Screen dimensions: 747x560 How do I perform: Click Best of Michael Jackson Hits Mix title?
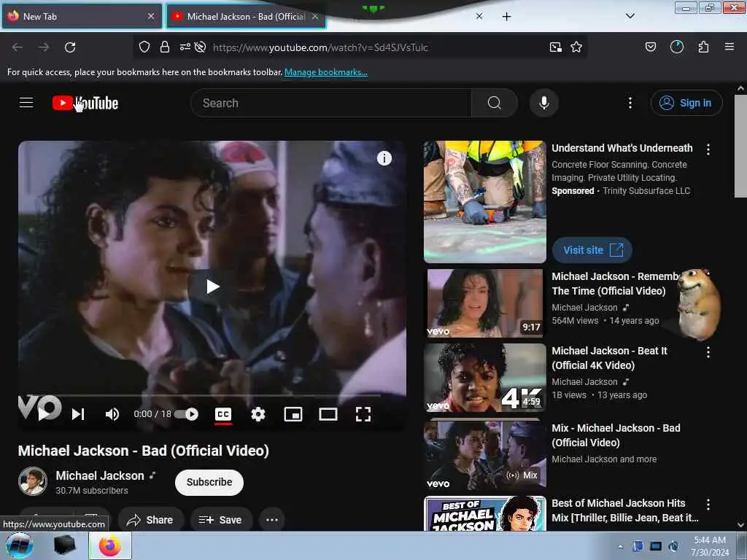624,510
